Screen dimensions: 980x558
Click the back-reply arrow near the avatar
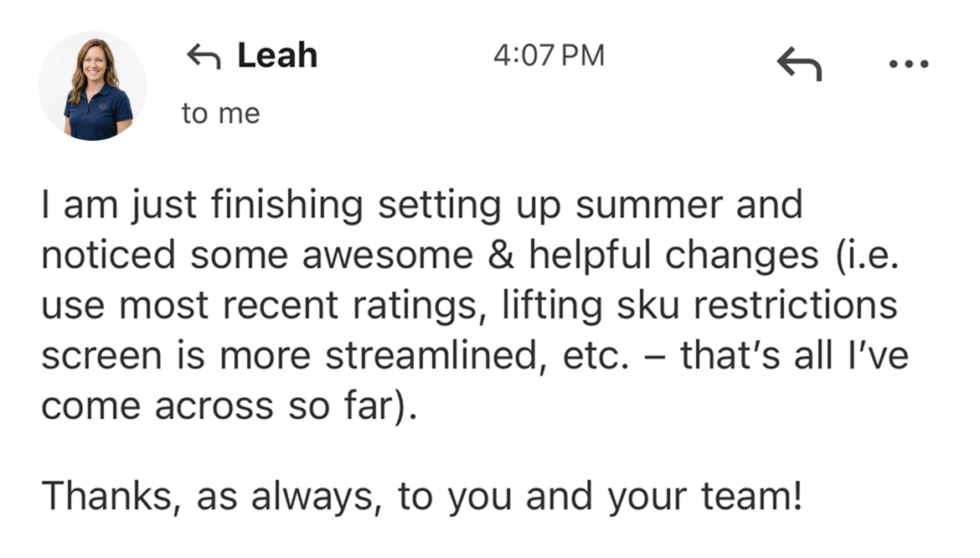click(x=204, y=55)
